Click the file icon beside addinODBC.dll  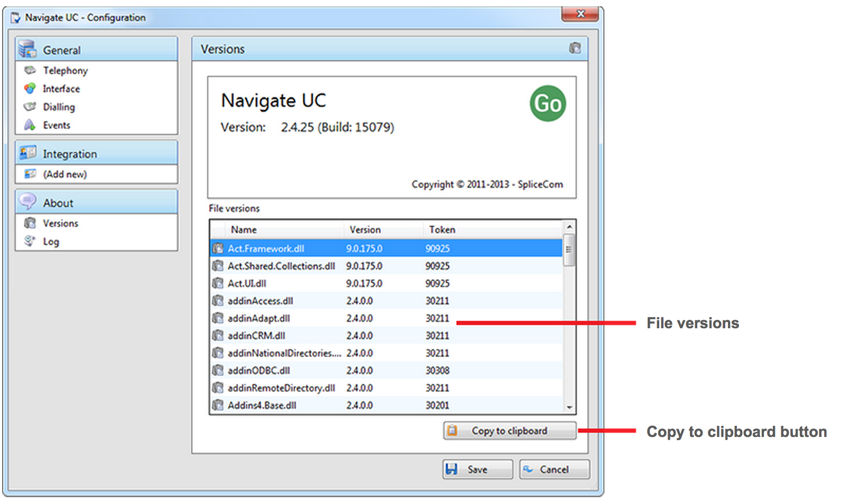218,370
